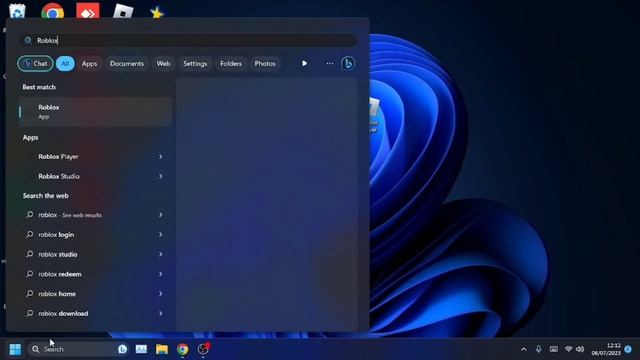Show more filter tabs with play arrow
Screen dimensions: 640x360
[304, 64]
